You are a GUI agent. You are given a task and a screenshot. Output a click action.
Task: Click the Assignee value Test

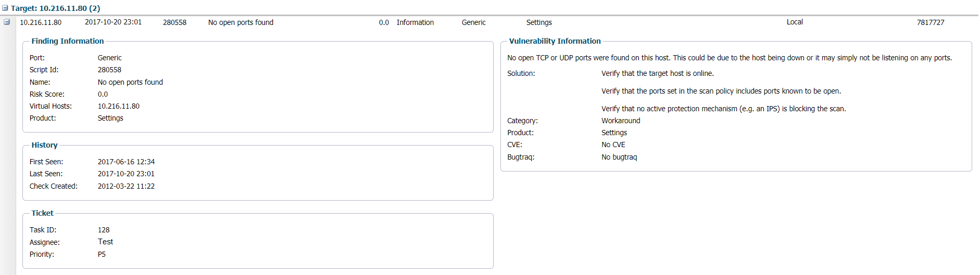coord(105,242)
